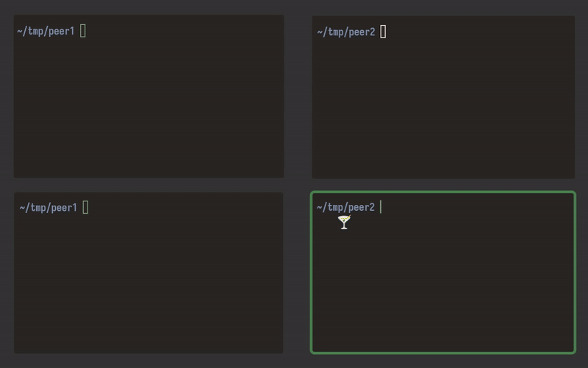Click the vertical gap between the top panes
This screenshot has width=588, height=368.
pyautogui.click(x=298, y=97)
